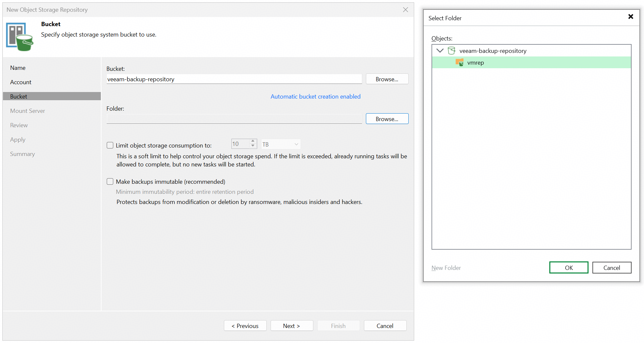Click Browse next to the Folder field
The width and height of the screenshot is (644, 343).
pos(387,119)
